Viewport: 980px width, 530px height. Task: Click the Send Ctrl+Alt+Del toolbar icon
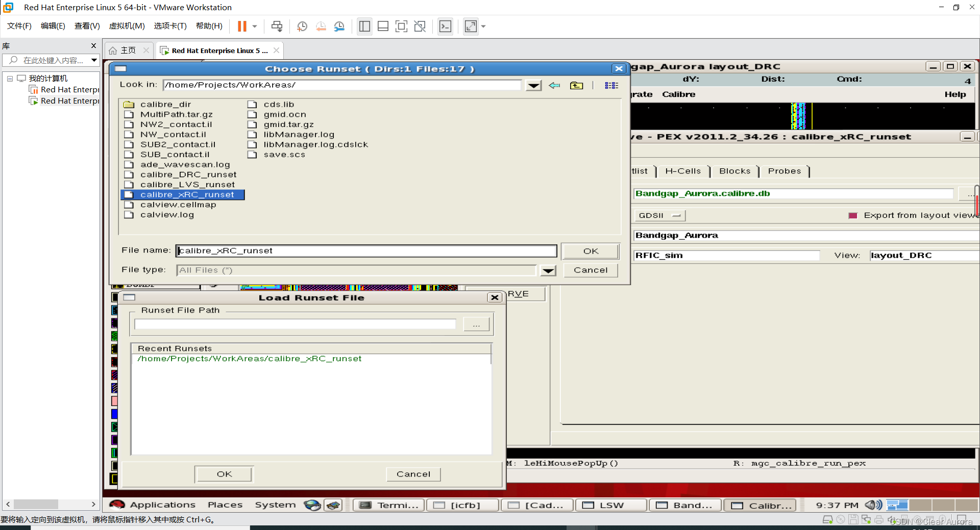[x=277, y=26]
